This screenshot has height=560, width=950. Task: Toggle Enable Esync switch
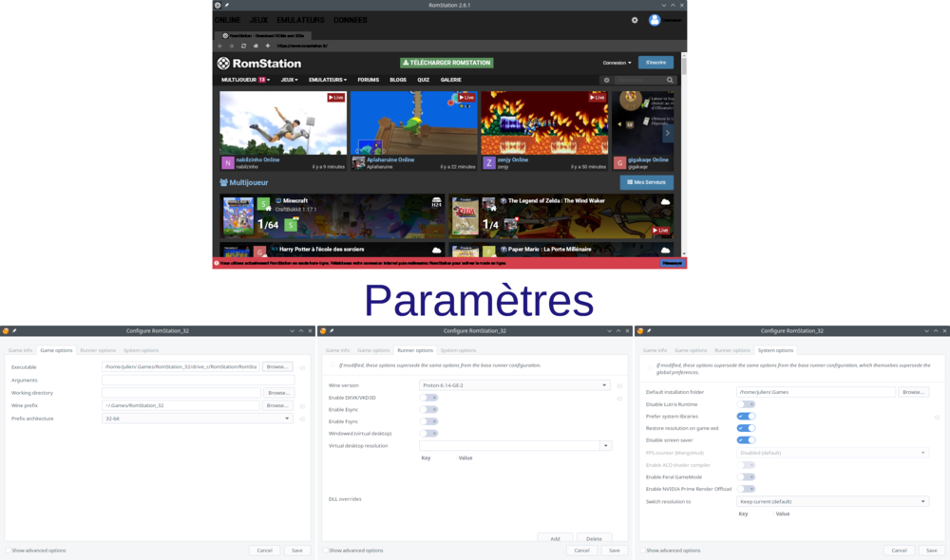tap(429, 410)
